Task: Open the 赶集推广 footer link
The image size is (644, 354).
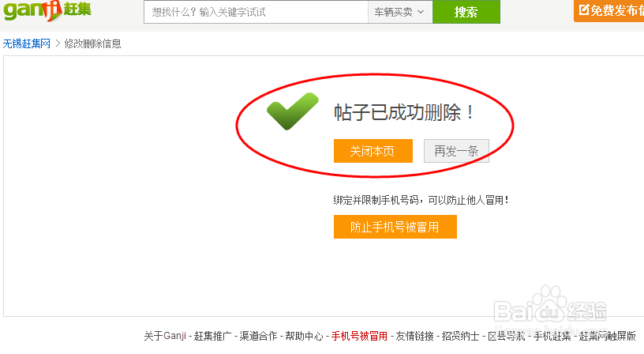Action: [x=212, y=336]
